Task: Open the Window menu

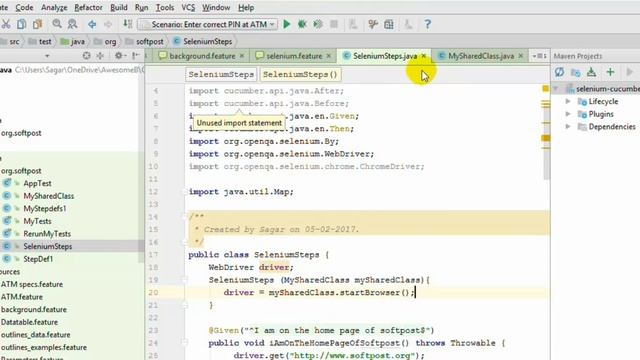Action: click(216, 7)
